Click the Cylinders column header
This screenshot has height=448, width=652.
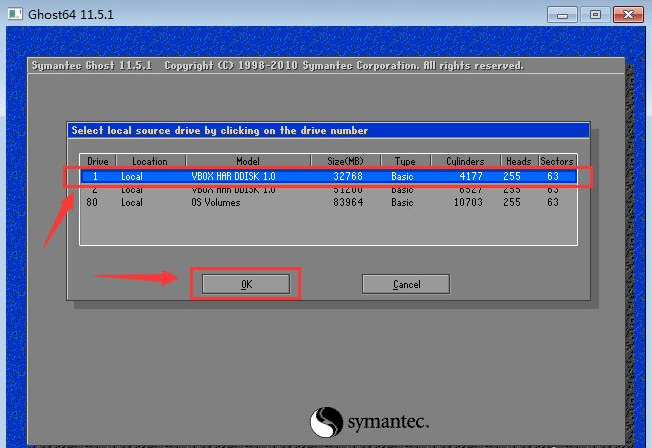point(465,161)
